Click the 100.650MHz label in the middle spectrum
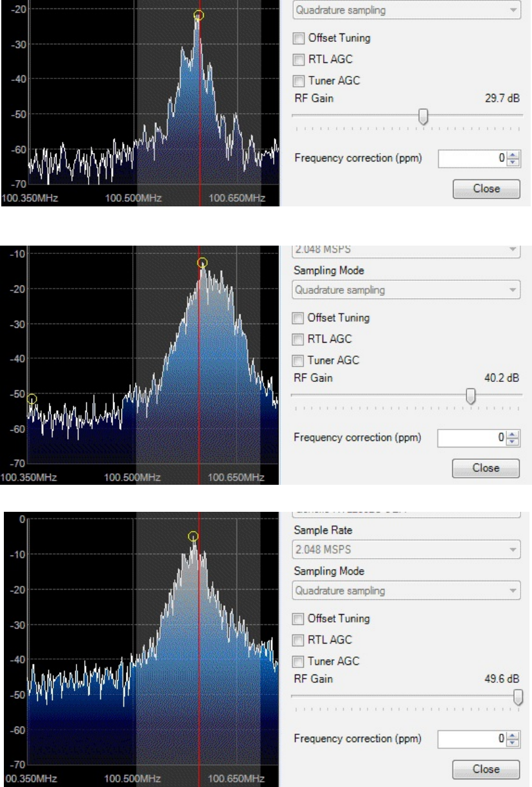 tap(237, 477)
